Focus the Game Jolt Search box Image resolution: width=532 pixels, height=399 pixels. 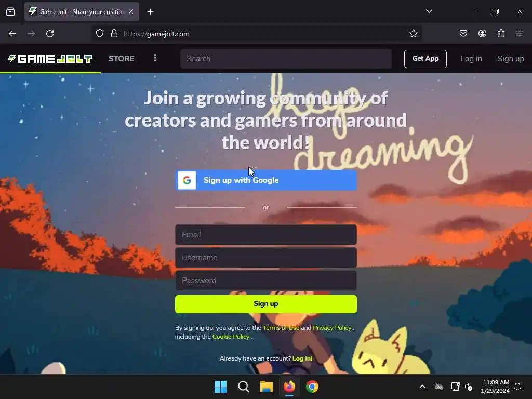coord(286,59)
